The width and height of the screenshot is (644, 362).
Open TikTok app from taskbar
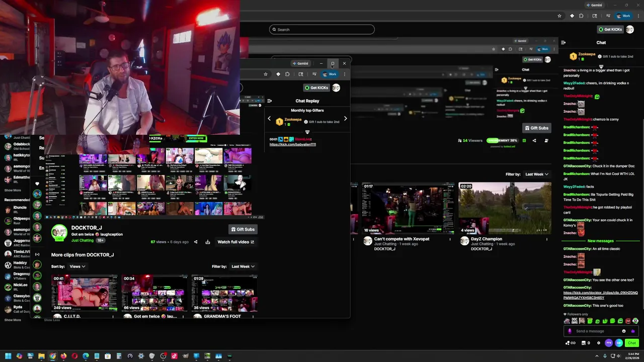point(174,356)
